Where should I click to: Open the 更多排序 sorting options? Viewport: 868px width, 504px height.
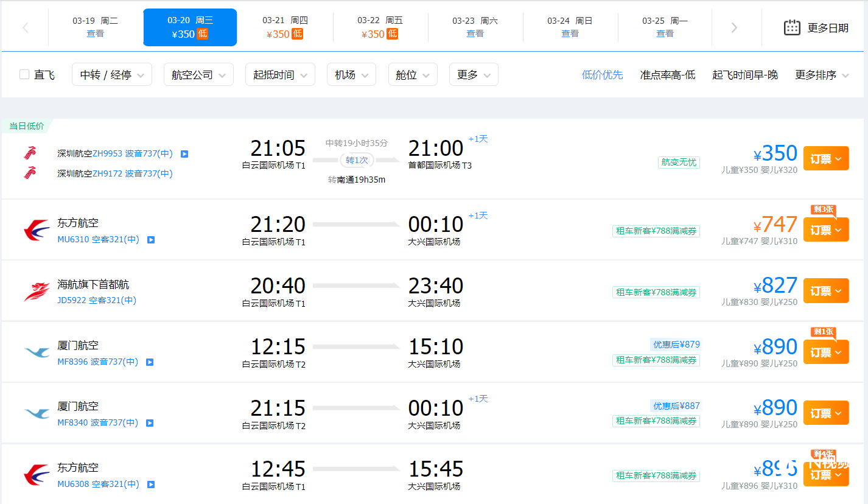point(821,75)
